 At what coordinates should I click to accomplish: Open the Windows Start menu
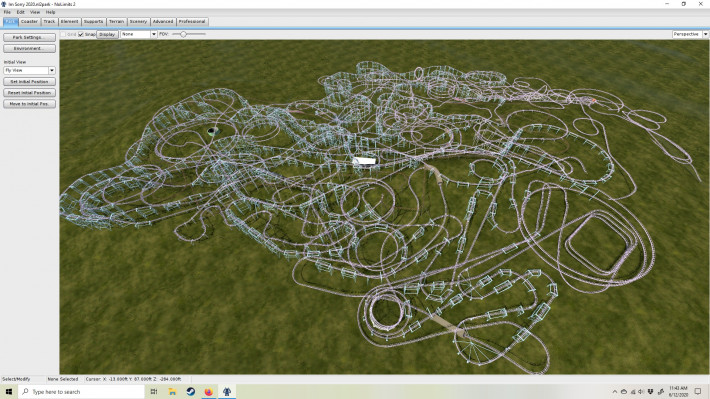point(9,392)
